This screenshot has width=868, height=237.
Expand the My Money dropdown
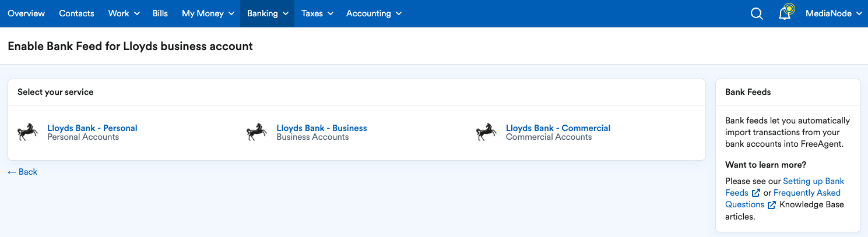point(208,13)
